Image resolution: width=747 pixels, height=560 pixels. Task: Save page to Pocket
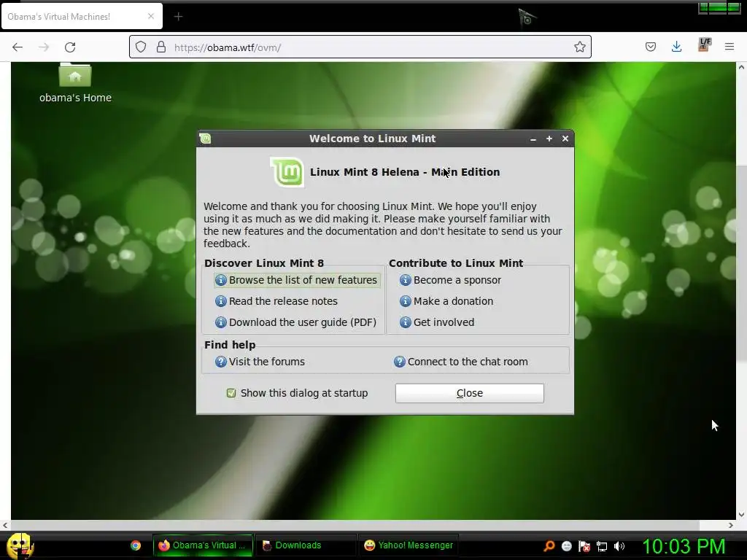pos(650,47)
